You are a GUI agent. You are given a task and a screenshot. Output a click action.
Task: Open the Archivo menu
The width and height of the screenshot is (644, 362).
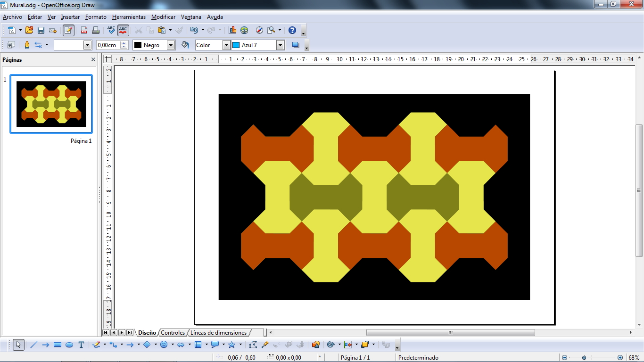tap(12, 17)
